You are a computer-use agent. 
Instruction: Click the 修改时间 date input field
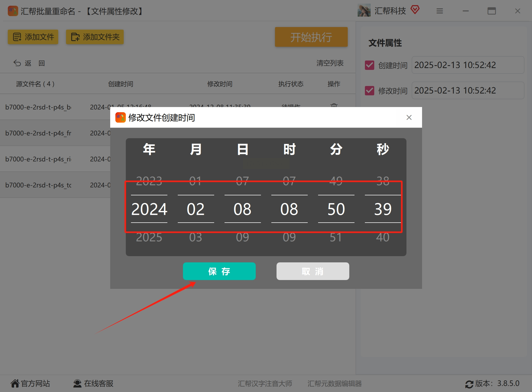coord(468,90)
